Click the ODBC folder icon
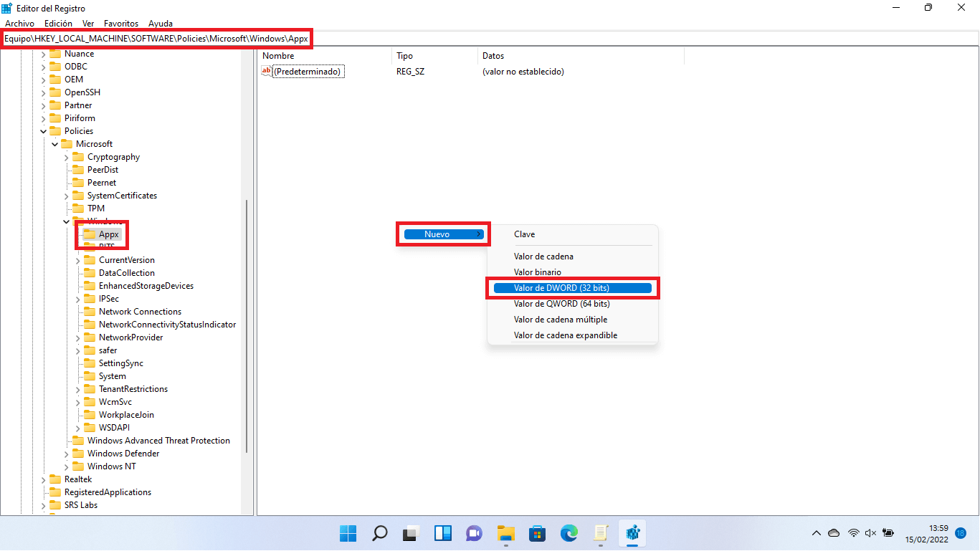The height and width of the screenshot is (551, 980). tap(55, 67)
